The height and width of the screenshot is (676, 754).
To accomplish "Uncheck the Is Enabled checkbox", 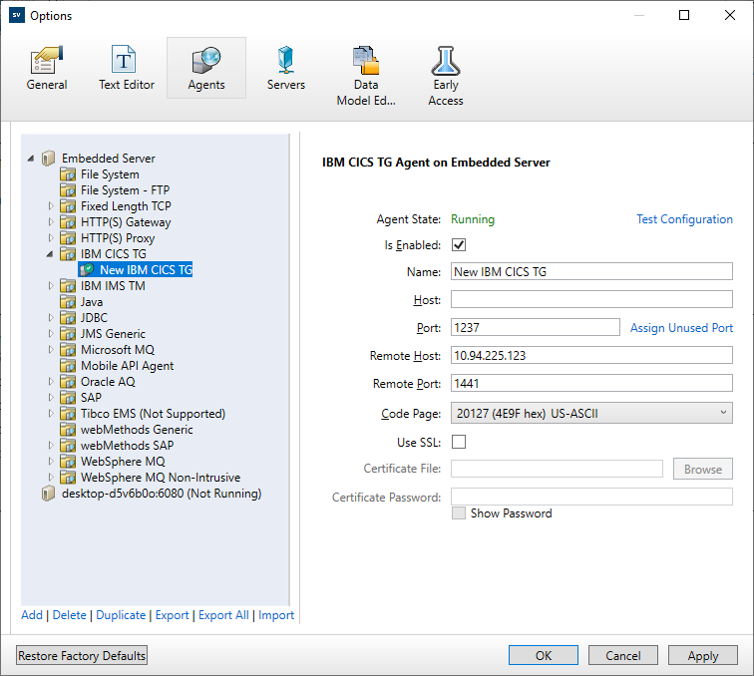I will click(460, 245).
